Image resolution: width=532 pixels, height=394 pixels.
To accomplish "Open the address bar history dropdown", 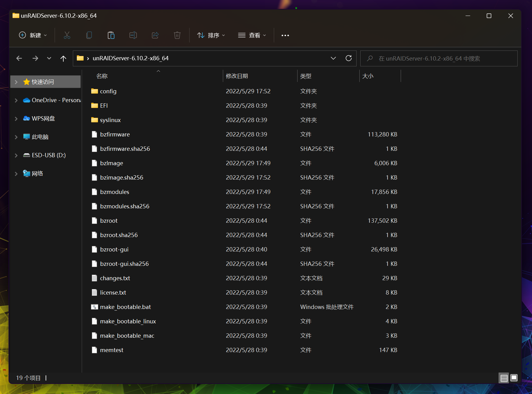I will coord(333,58).
